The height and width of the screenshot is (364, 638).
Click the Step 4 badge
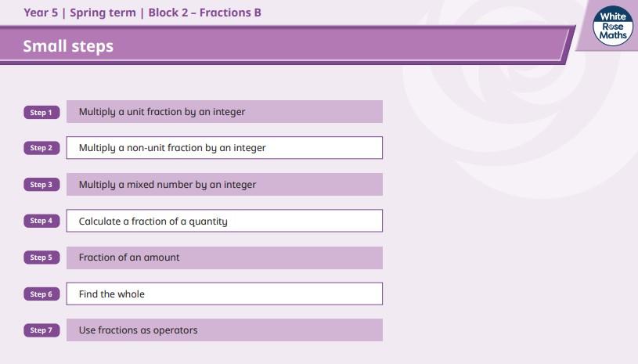point(41,221)
